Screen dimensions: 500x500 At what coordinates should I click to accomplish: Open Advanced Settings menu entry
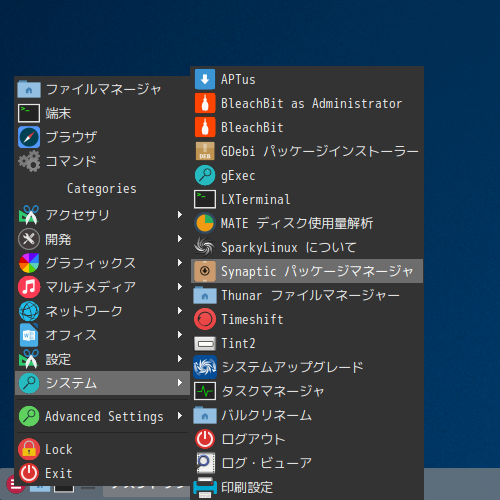(102, 416)
